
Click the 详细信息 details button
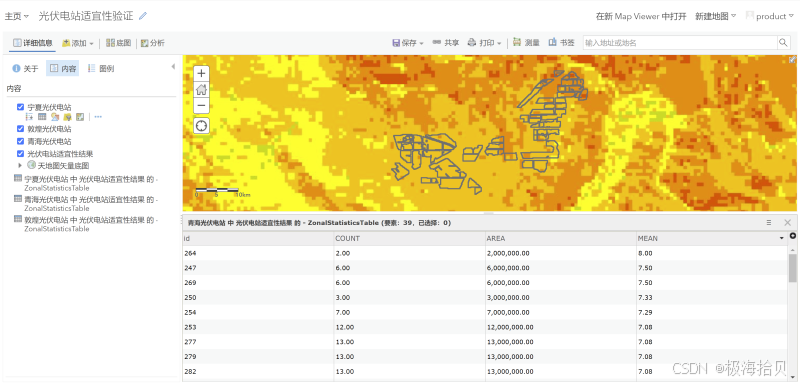click(x=33, y=43)
